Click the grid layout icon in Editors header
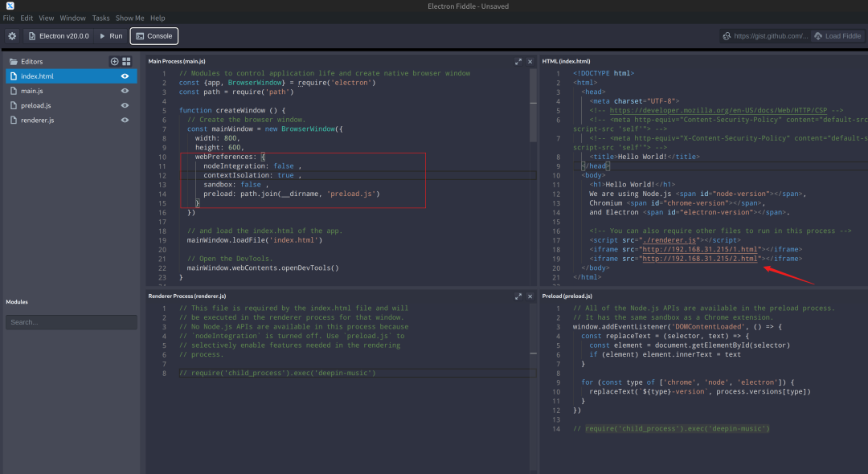Screen dimensions: 868x474 coord(126,61)
